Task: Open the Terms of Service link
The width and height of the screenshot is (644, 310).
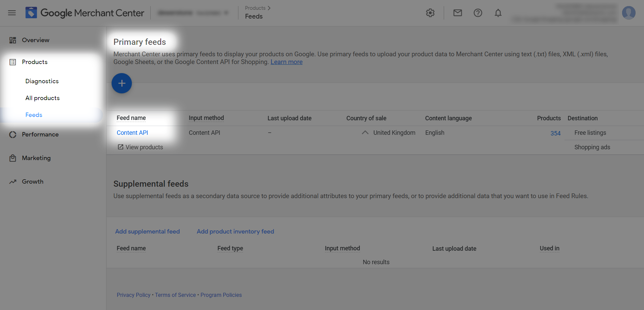Action: tap(175, 295)
